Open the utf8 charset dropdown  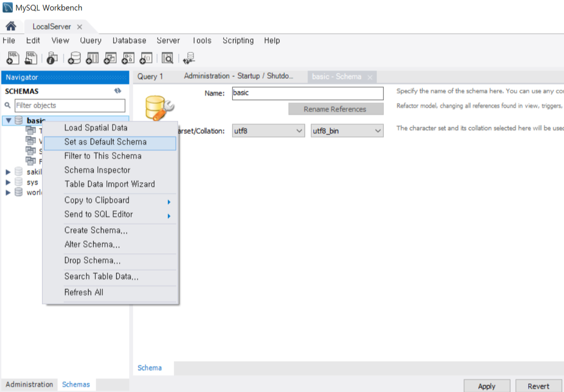(268, 131)
